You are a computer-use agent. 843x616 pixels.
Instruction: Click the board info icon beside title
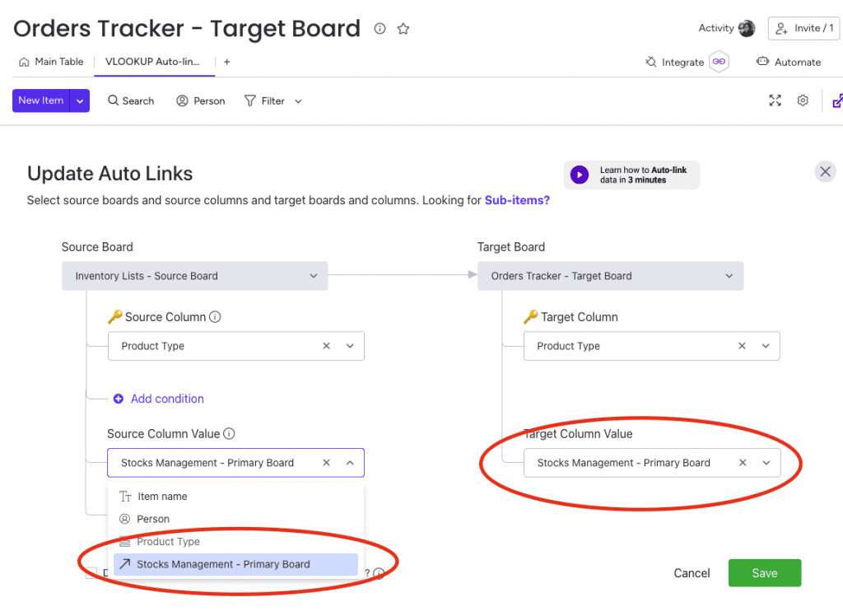pos(380,29)
